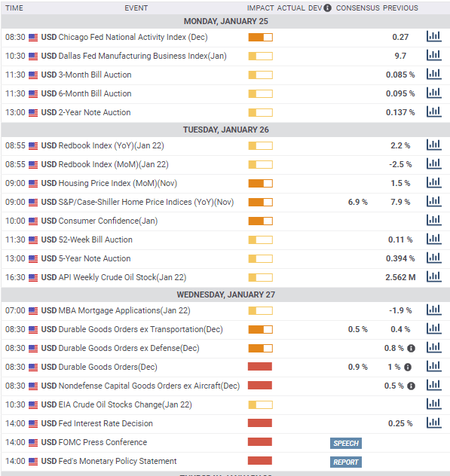Open chart for Fed Interest Rate Decision
Screen dimensions: 450x476
[434, 423]
